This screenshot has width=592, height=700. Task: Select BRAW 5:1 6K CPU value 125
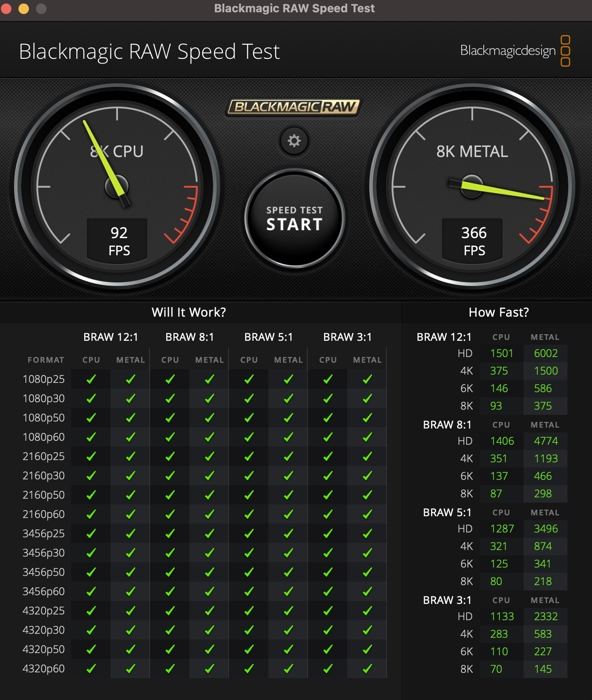[499, 564]
